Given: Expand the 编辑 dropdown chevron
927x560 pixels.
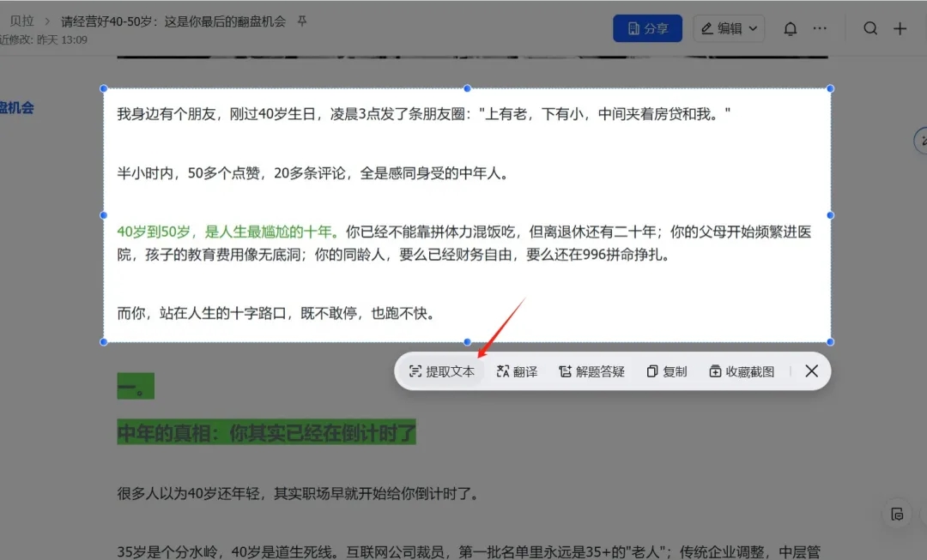Looking at the screenshot, I should pos(752,28).
